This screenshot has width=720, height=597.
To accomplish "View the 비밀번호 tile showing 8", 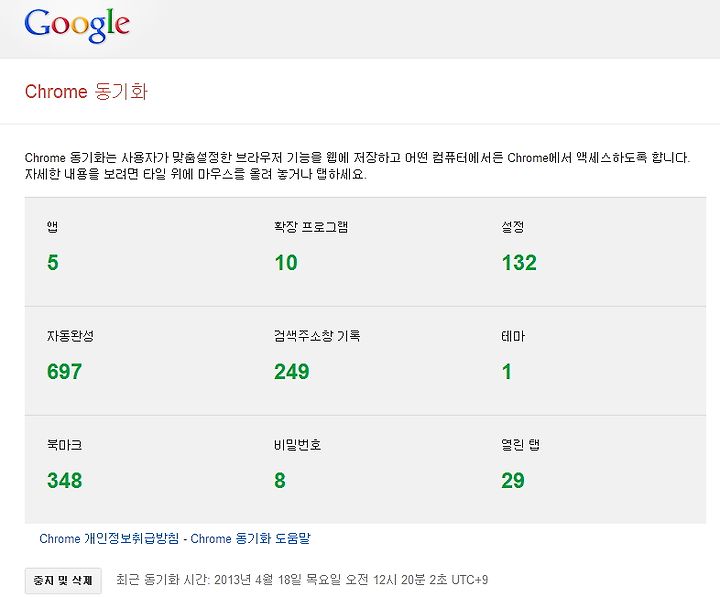I will pyautogui.click(x=366, y=470).
